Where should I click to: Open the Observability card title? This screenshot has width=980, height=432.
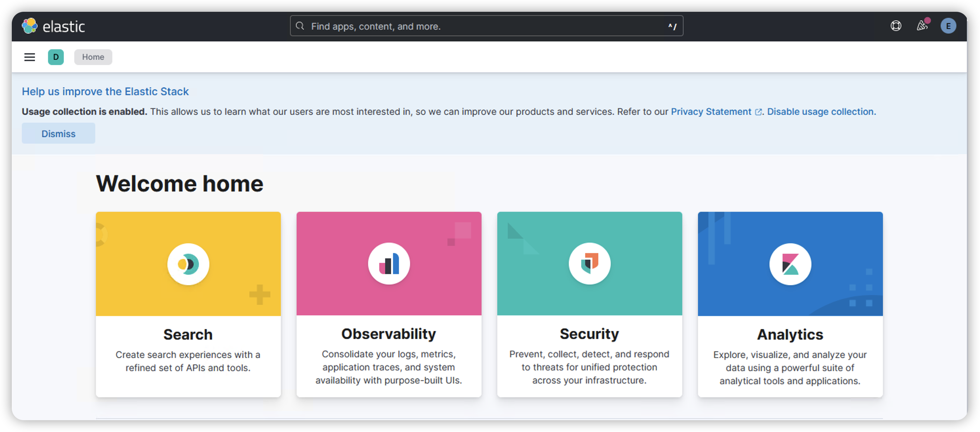388,334
